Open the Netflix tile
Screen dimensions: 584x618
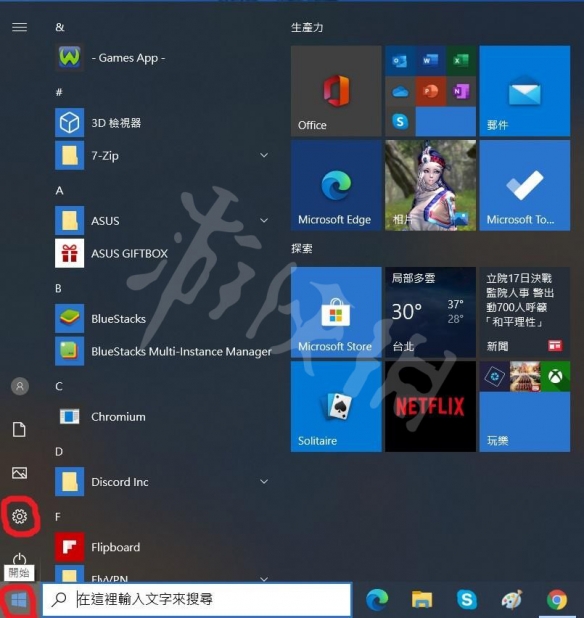(430, 406)
